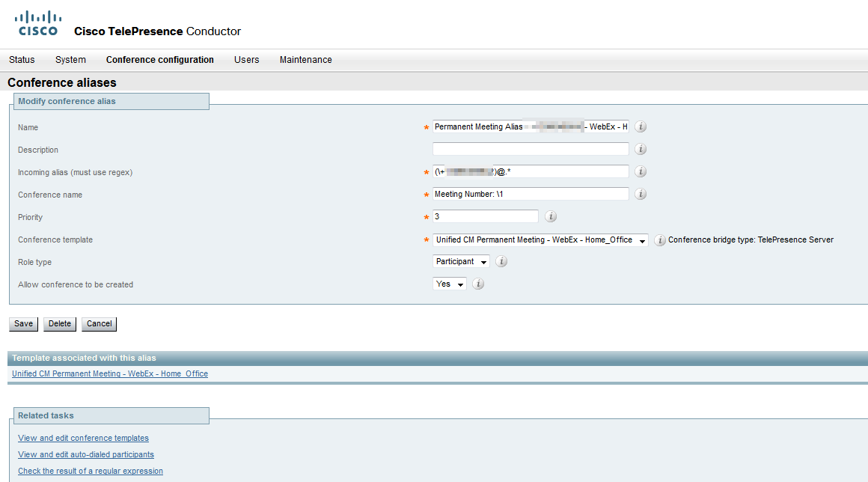Click the info icon beside the Name field
Screen dimensions: 868x482
coord(641,126)
